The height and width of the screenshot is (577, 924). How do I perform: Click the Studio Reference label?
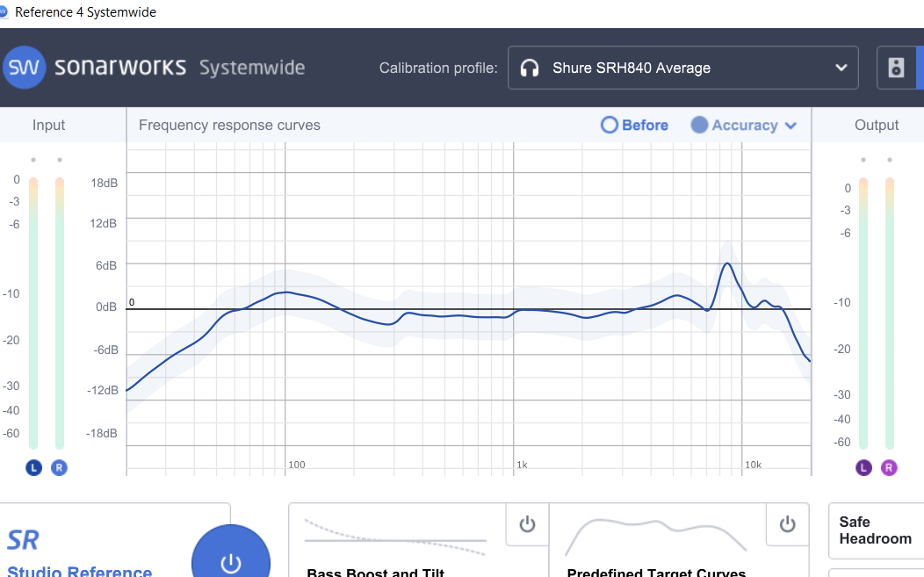[x=80, y=571]
